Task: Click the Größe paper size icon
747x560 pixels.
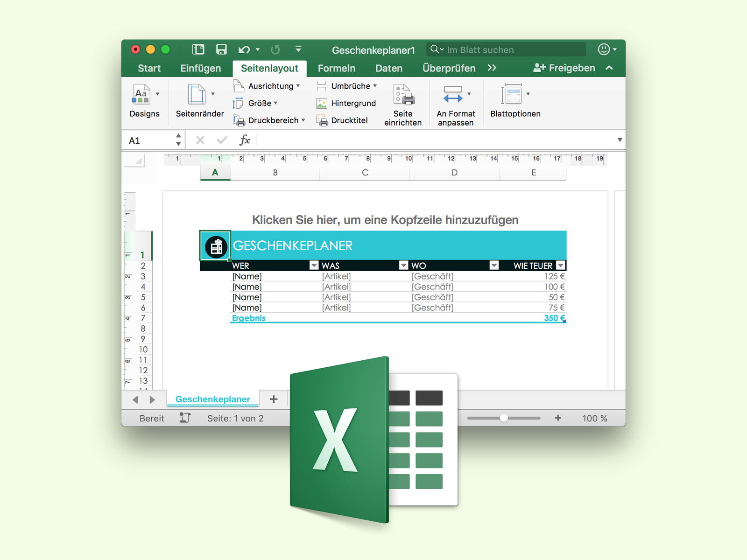Action: coord(238,103)
